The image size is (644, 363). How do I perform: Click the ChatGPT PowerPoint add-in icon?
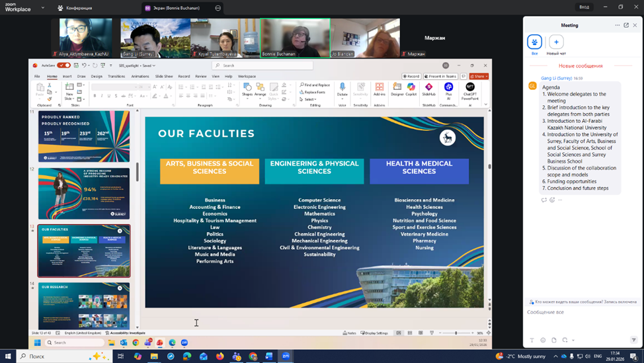(470, 89)
